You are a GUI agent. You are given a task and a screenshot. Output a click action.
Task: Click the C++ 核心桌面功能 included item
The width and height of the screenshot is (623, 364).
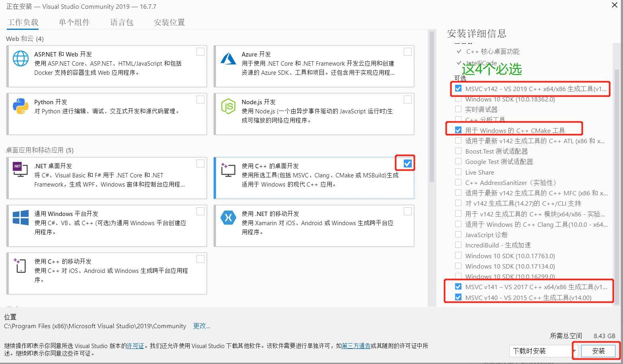(493, 51)
